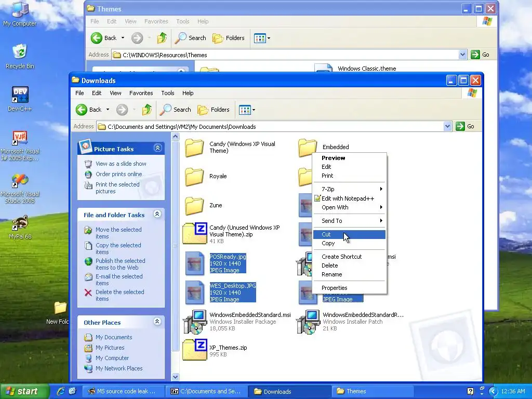This screenshot has height=399, width=532.
Task: Click Order prints online link
Action: 119,174
